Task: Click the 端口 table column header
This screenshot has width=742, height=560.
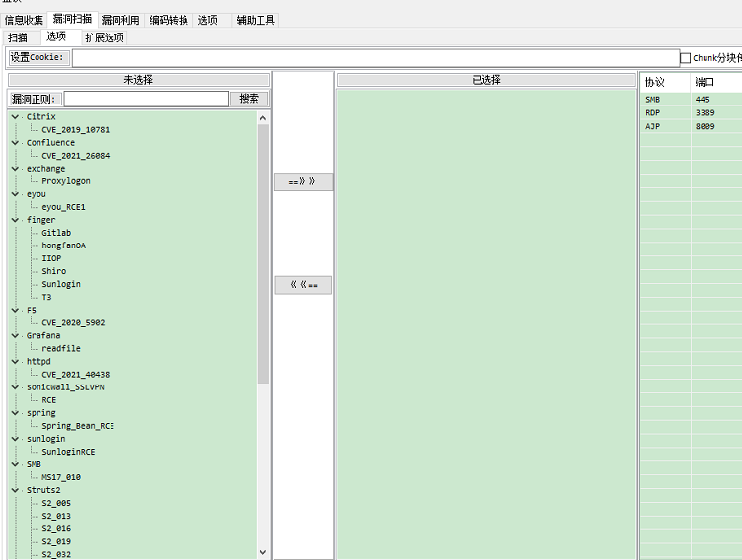Action: (x=716, y=82)
